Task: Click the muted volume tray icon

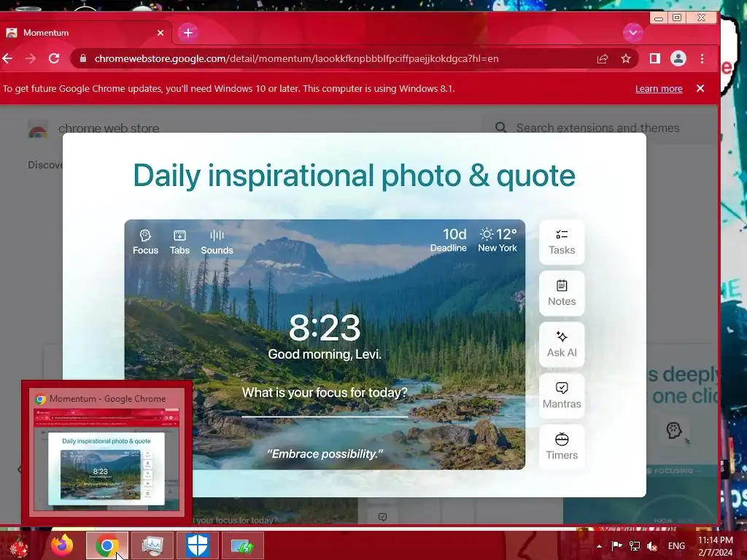Action: coord(652,546)
